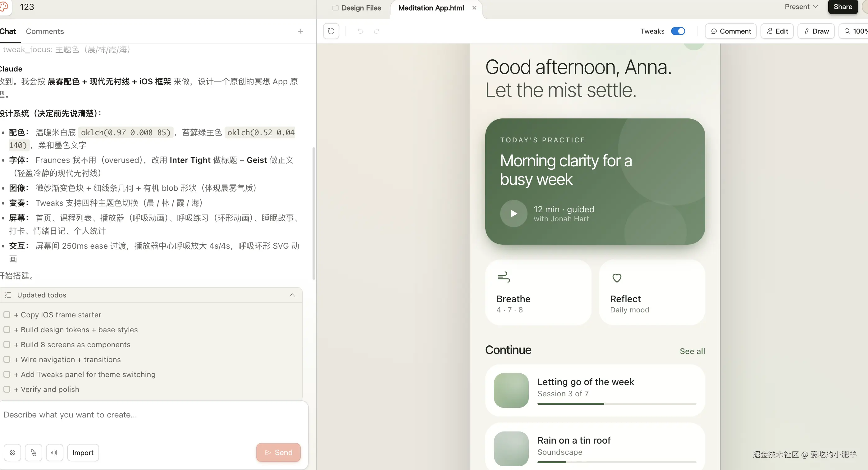Image resolution: width=868 pixels, height=470 pixels.
Task: Toggle the Tweaks switch off
Action: pyautogui.click(x=678, y=31)
